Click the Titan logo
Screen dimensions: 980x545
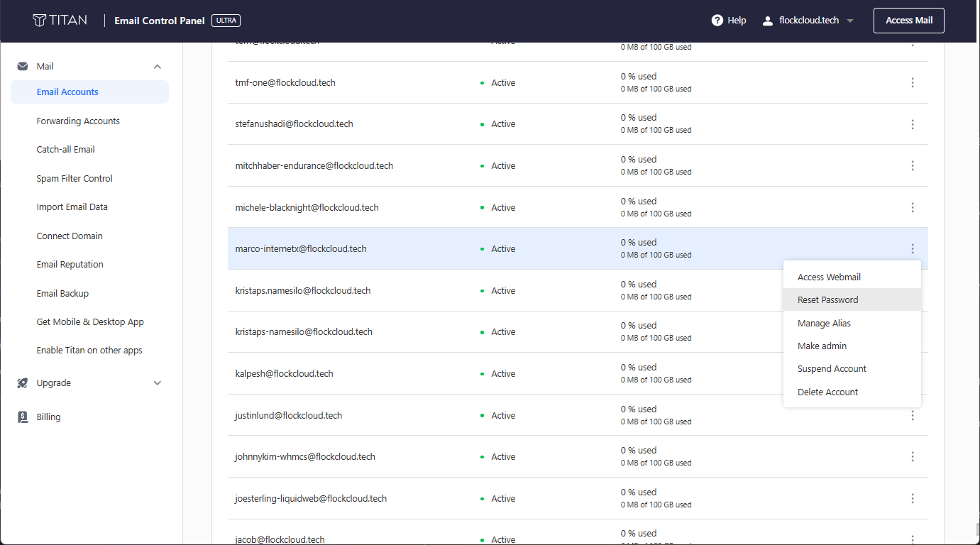60,20
